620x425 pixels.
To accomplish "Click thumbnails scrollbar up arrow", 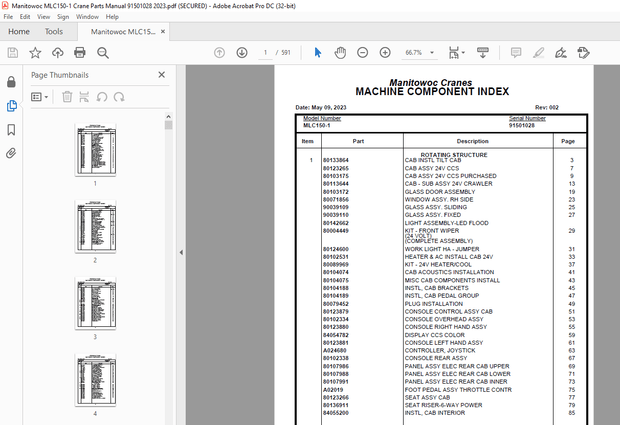I will (x=168, y=117).
